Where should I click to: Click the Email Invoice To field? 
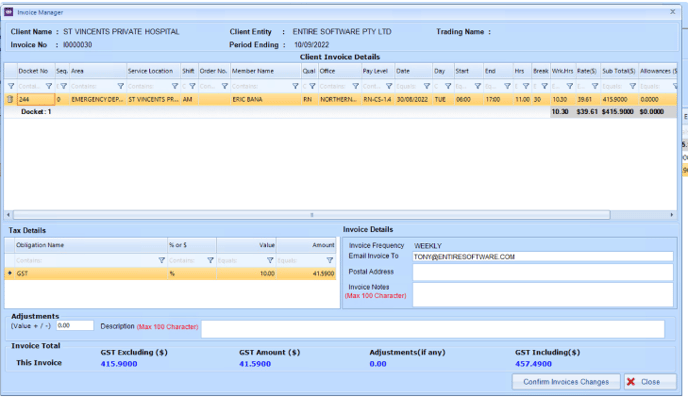[x=543, y=257]
